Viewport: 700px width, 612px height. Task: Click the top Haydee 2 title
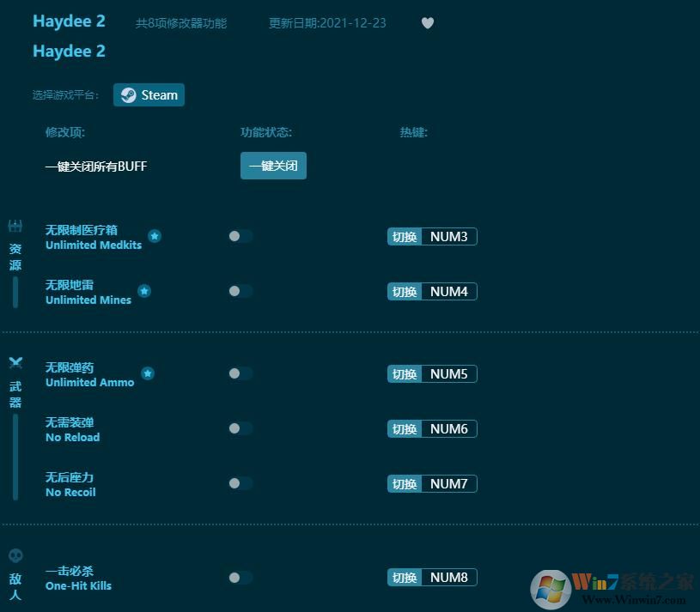70,21
